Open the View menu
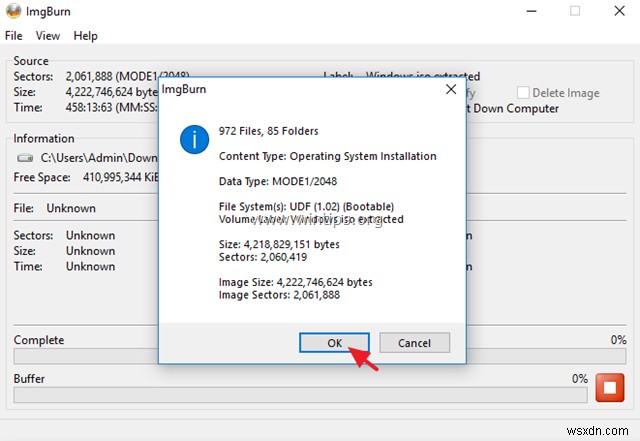640x441 pixels. click(x=48, y=36)
